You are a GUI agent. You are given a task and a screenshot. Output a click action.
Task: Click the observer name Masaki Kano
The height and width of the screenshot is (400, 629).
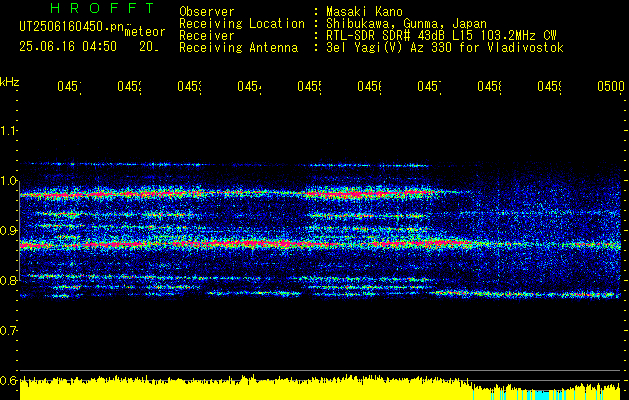point(364,12)
